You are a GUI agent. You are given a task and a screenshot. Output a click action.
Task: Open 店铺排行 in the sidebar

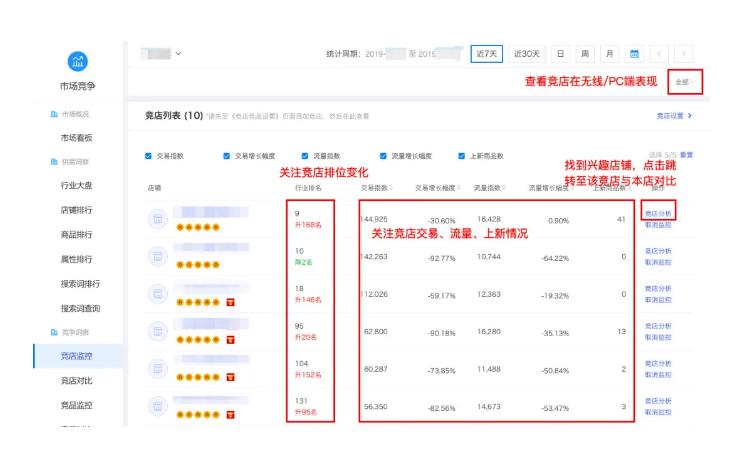[x=76, y=210]
